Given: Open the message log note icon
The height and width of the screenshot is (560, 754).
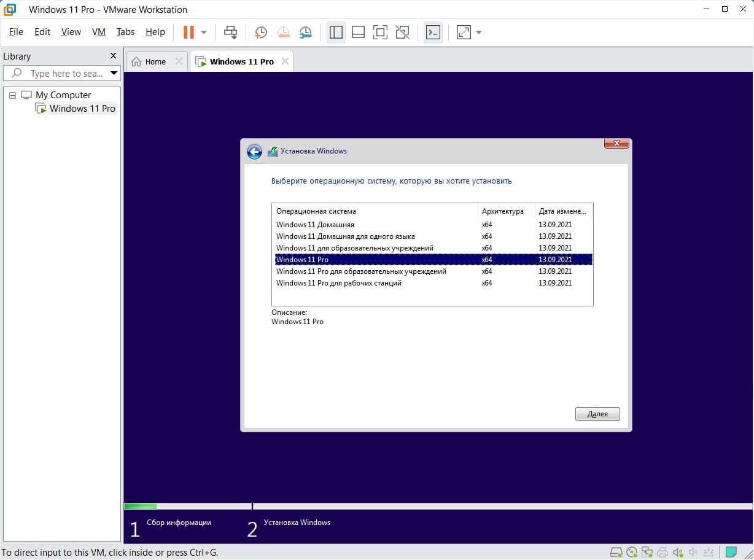Looking at the screenshot, I should (x=731, y=552).
